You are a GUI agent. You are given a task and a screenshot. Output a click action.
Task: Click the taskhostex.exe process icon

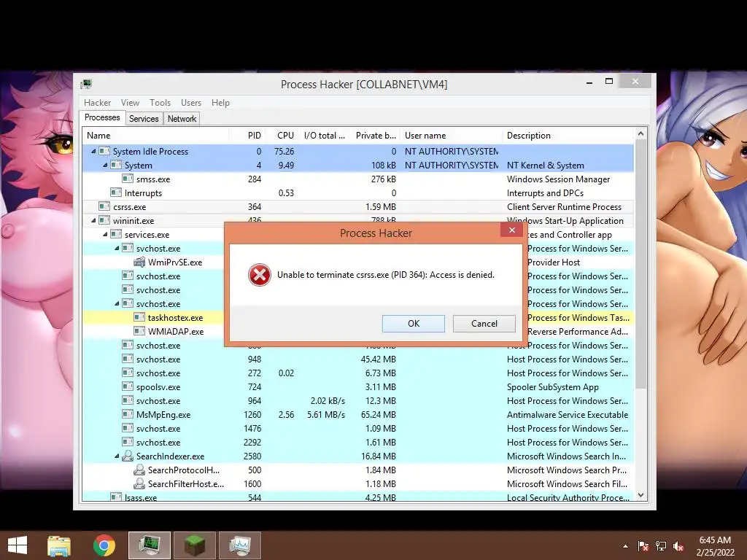[x=139, y=317]
